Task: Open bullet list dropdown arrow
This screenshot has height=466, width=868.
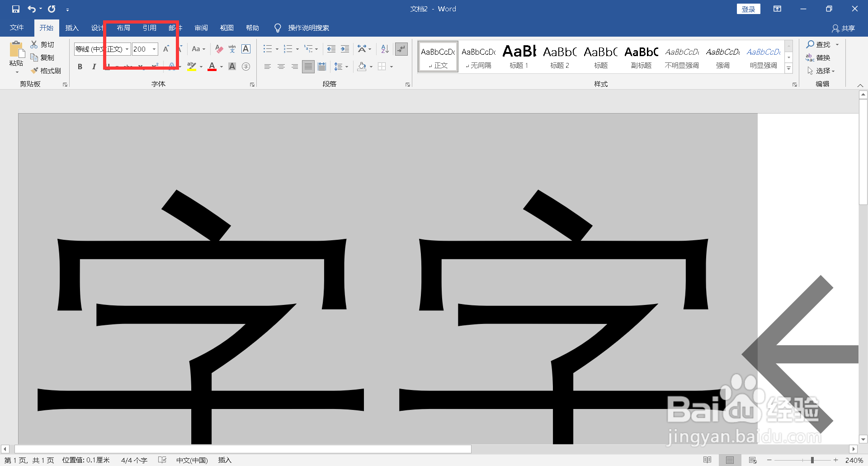Action: pos(277,49)
